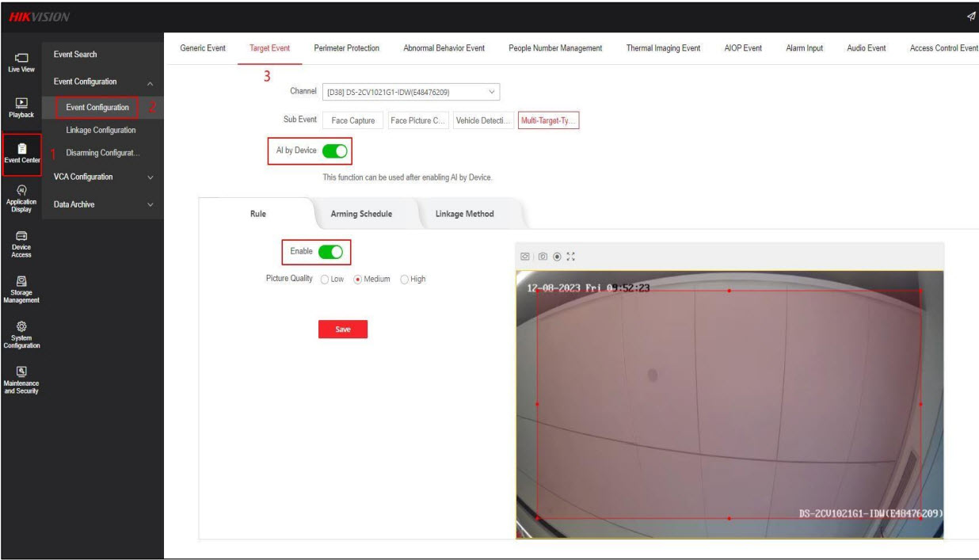The height and width of the screenshot is (560, 979).
Task: Select High picture quality
Action: 406,279
